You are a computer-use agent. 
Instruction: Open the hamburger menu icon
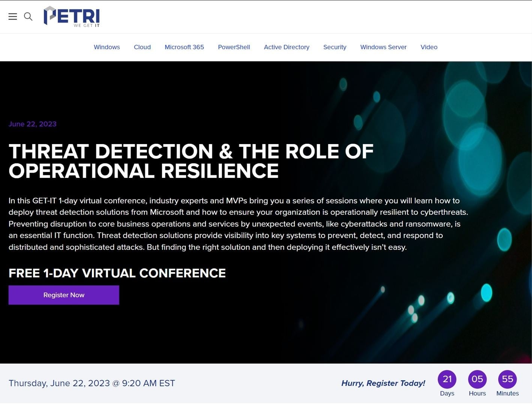[13, 17]
